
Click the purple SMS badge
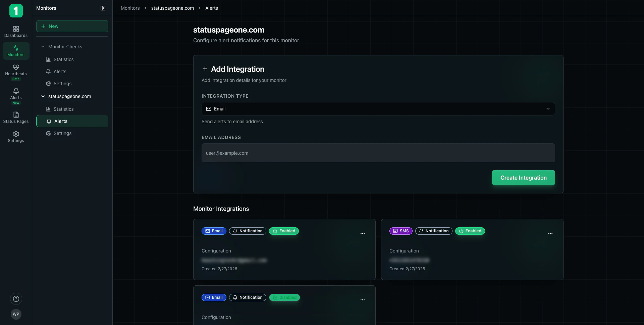[x=401, y=231]
